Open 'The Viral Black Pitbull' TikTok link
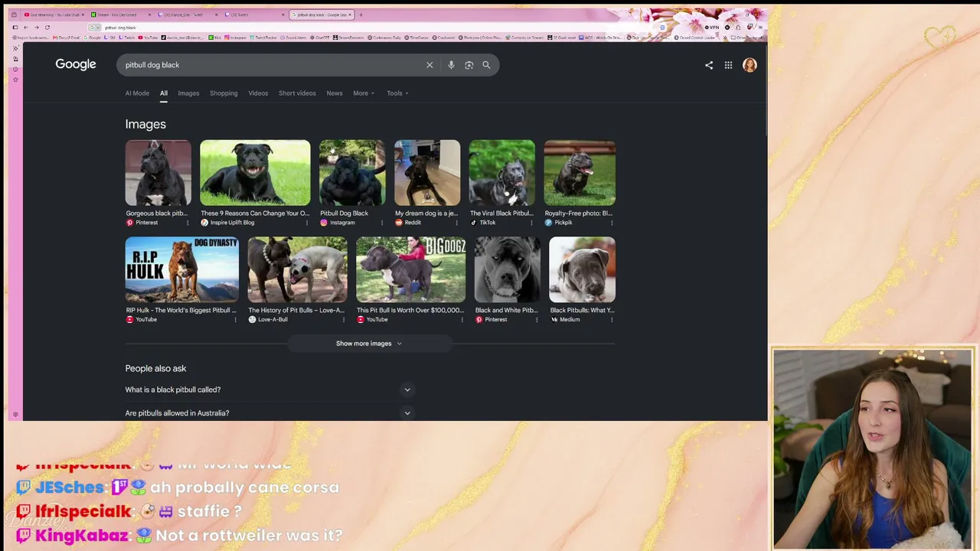980x551 pixels. pyautogui.click(x=502, y=214)
